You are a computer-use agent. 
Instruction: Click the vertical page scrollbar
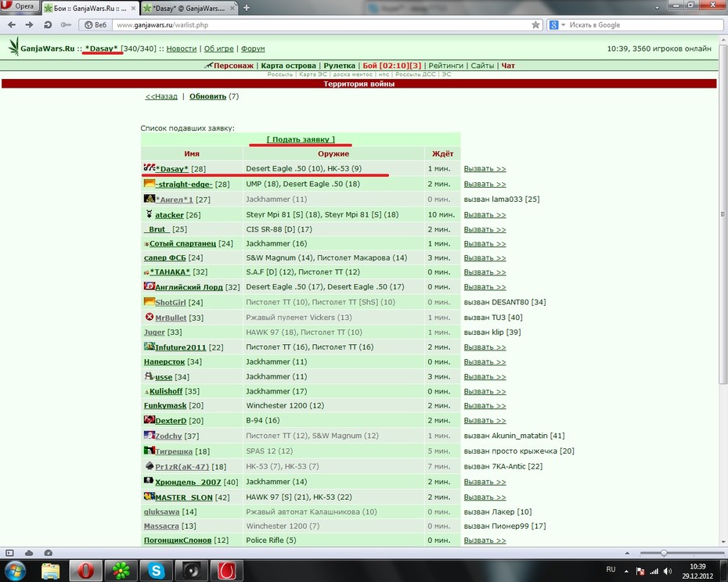[723, 214]
